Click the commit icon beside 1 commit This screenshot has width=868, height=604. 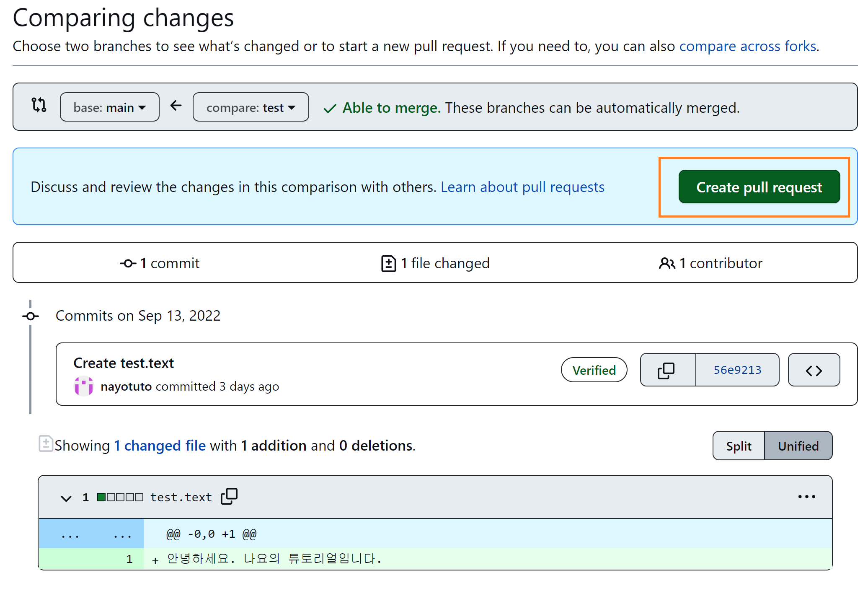point(128,263)
